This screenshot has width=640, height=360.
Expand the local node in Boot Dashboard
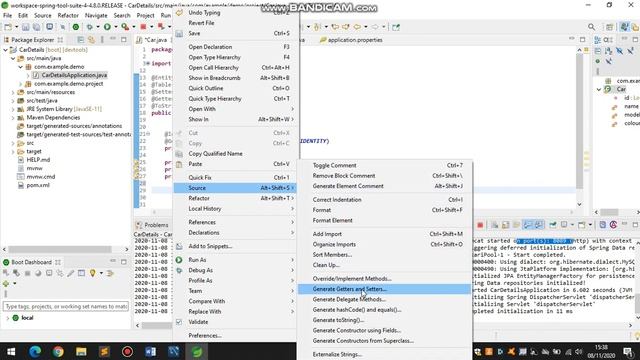pos(7,318)
